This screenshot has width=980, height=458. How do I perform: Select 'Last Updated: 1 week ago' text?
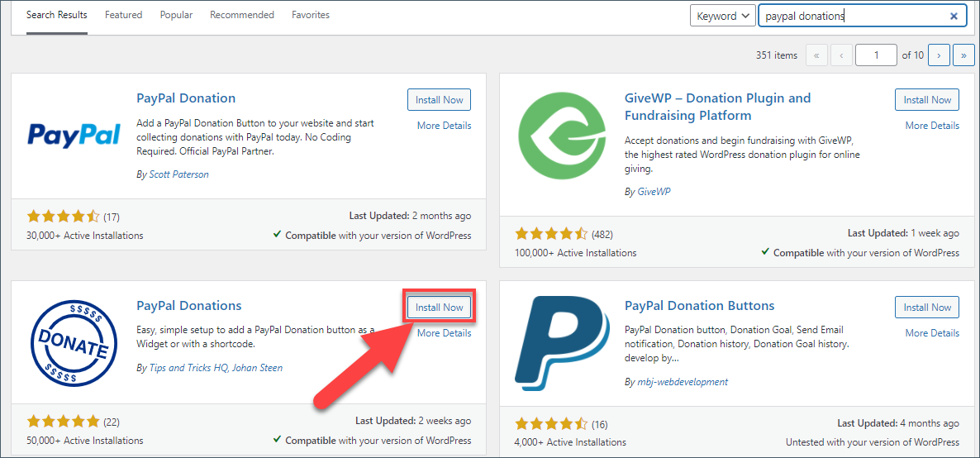(x=903, y=233)
